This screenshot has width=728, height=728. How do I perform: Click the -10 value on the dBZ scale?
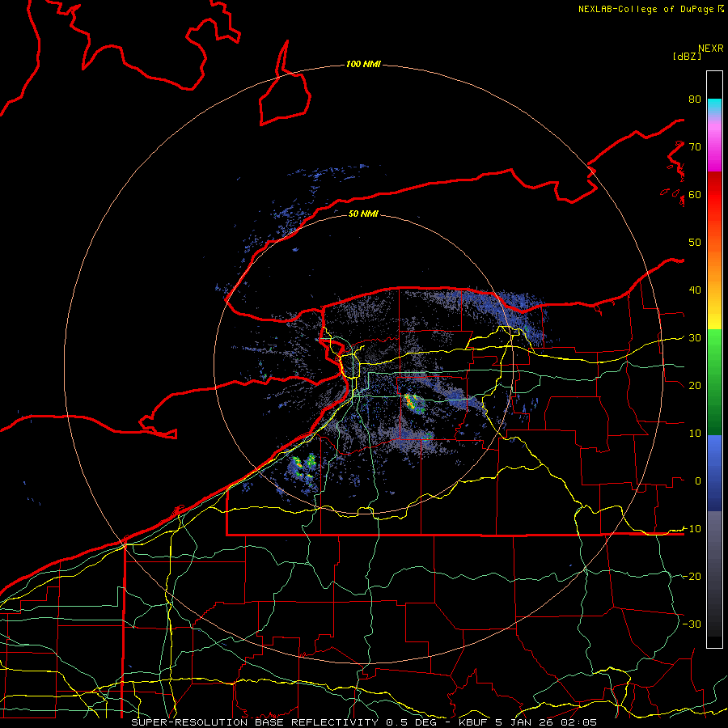point(692,529)
